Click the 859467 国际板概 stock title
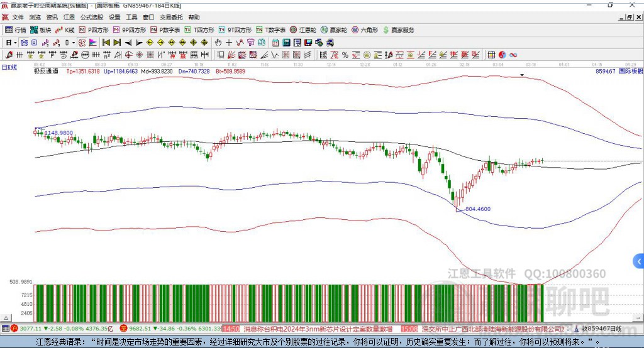 [x=619, y=71]
